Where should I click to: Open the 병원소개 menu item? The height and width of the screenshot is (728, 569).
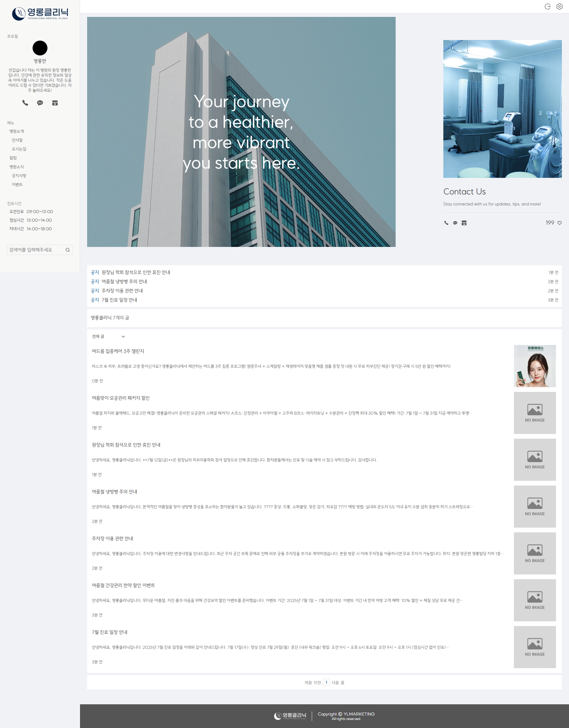click(17, 131)
